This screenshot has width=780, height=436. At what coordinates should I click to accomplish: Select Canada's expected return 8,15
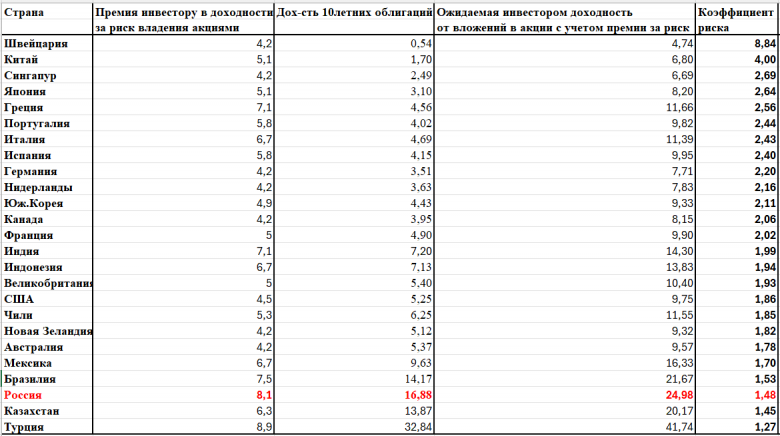[682, 219]
